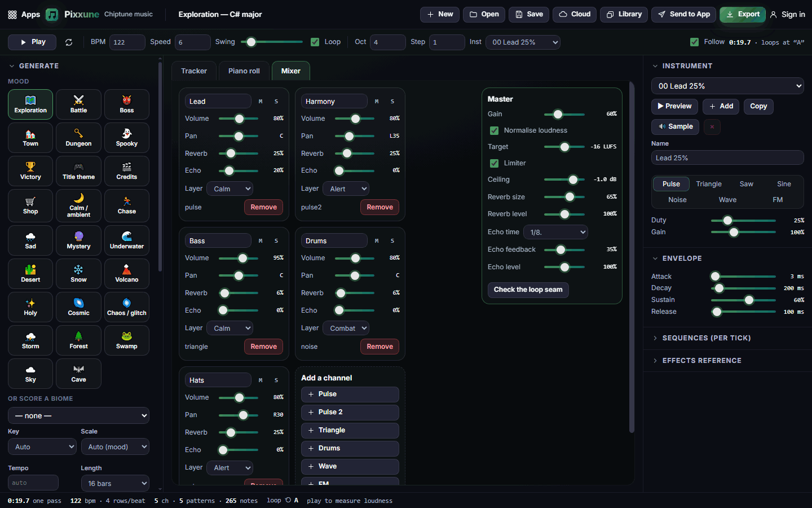The height and width of the screenshot is (508, 812).
Task: Disable the master Limiter checkbox
Action: [494, 163]
